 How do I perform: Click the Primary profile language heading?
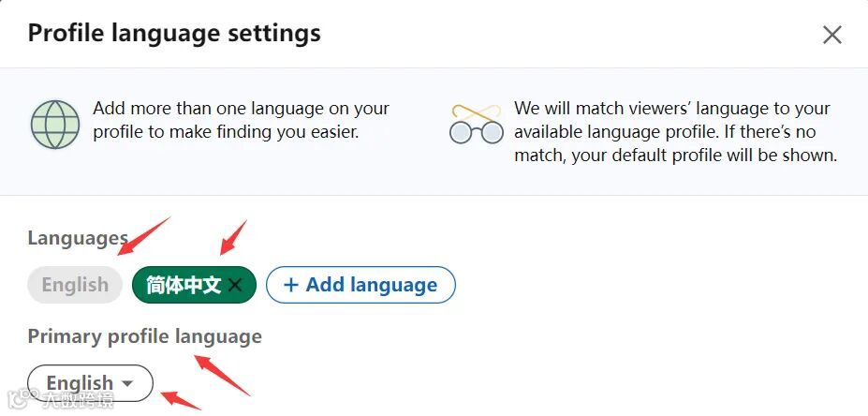pyautogui.click(x=144, y=335)
